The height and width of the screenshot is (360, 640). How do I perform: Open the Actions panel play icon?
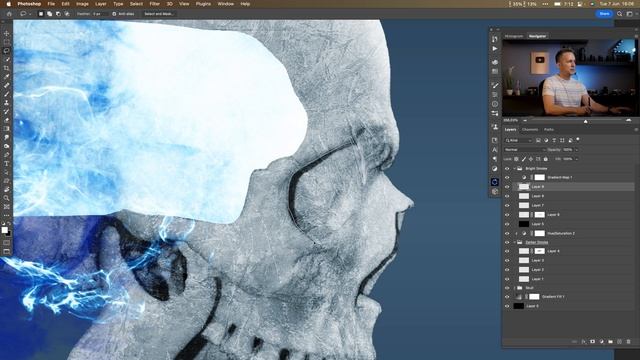click(x=495, y=49)
